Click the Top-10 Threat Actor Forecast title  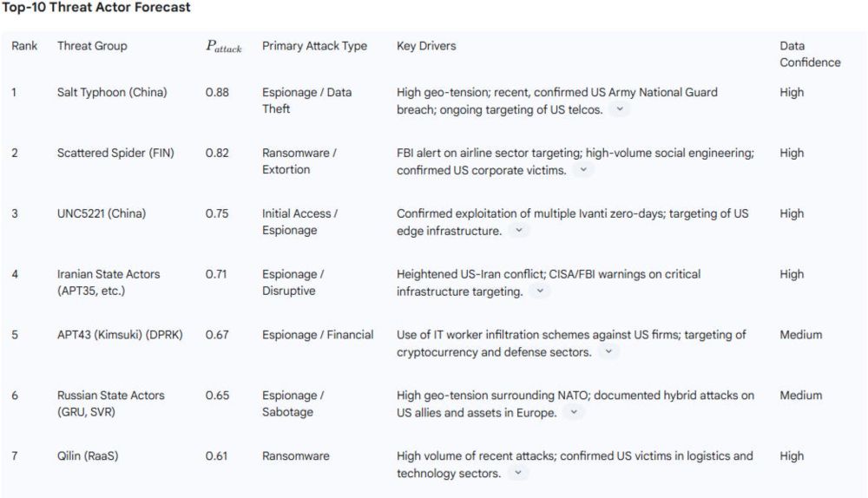click(95, 7)
